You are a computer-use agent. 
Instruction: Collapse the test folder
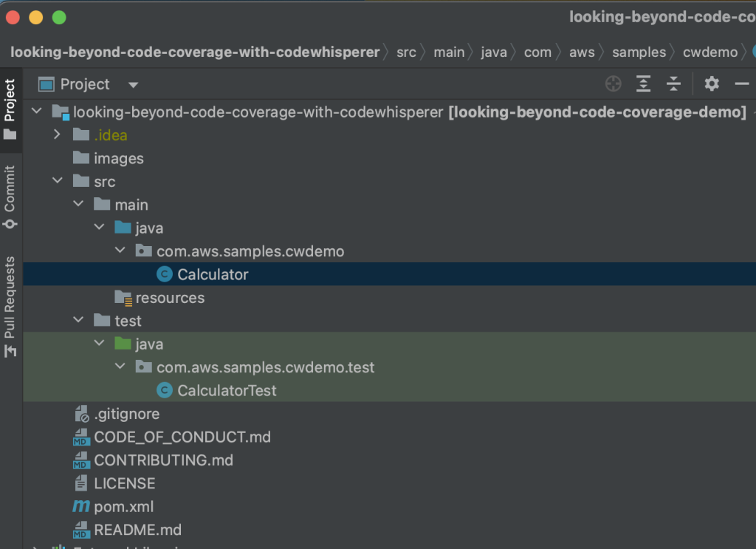click(x=78, y=320)
